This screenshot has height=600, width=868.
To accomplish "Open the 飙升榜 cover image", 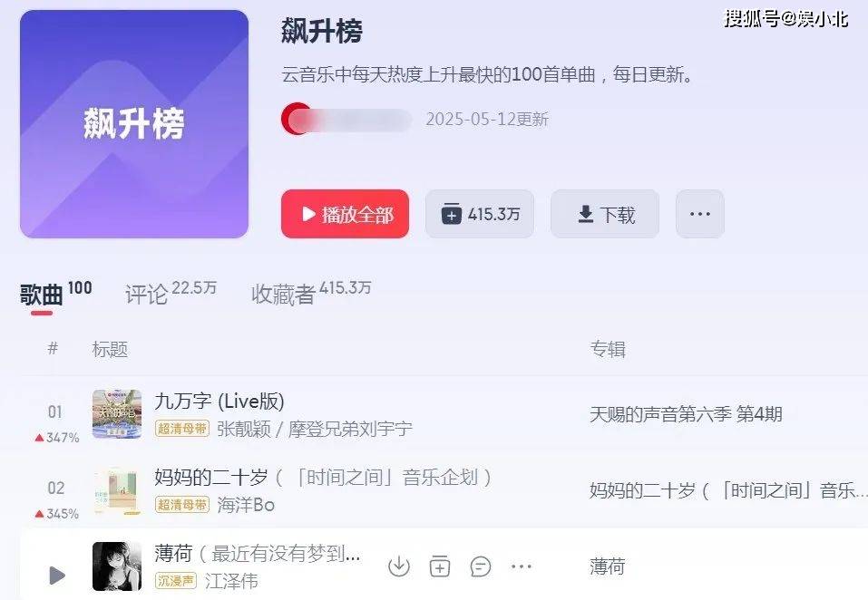I will click(x=134, y=124).
